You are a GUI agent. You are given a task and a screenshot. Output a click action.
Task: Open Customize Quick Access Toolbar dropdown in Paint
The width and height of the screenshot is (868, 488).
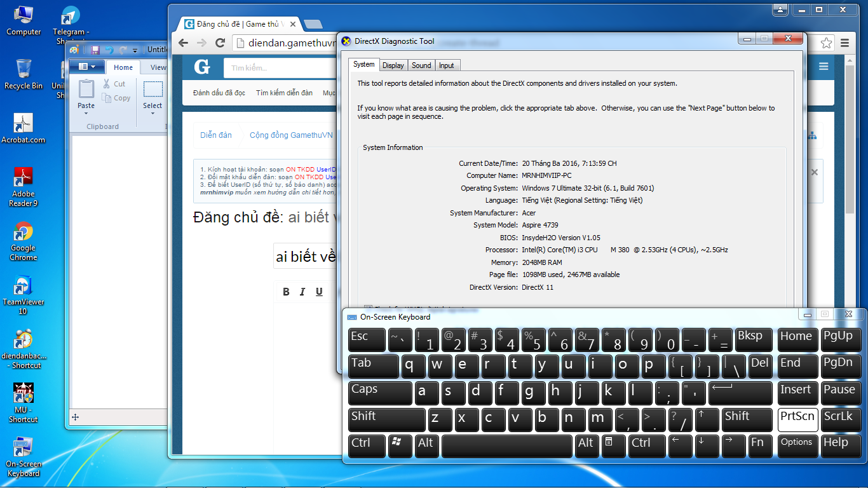coord(135,50)
